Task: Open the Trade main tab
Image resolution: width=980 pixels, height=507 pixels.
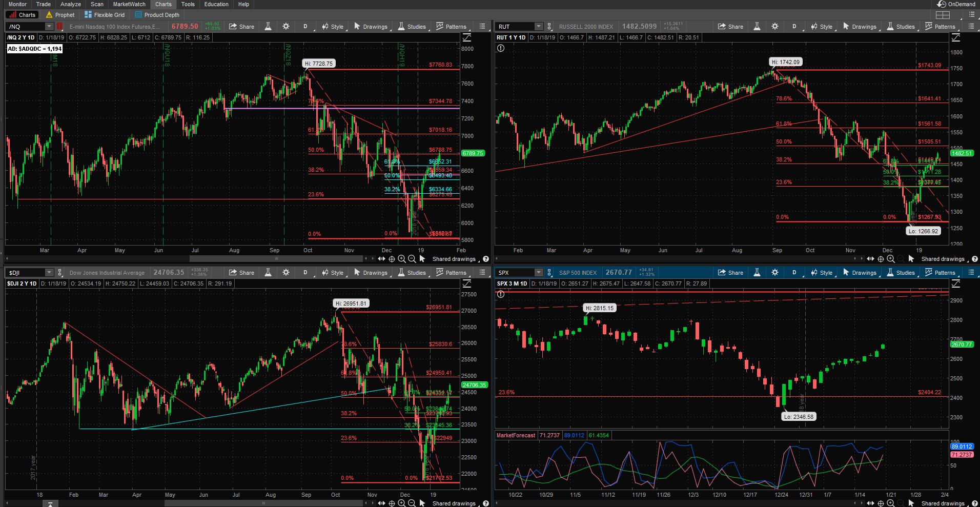Action: pos(44,4)
